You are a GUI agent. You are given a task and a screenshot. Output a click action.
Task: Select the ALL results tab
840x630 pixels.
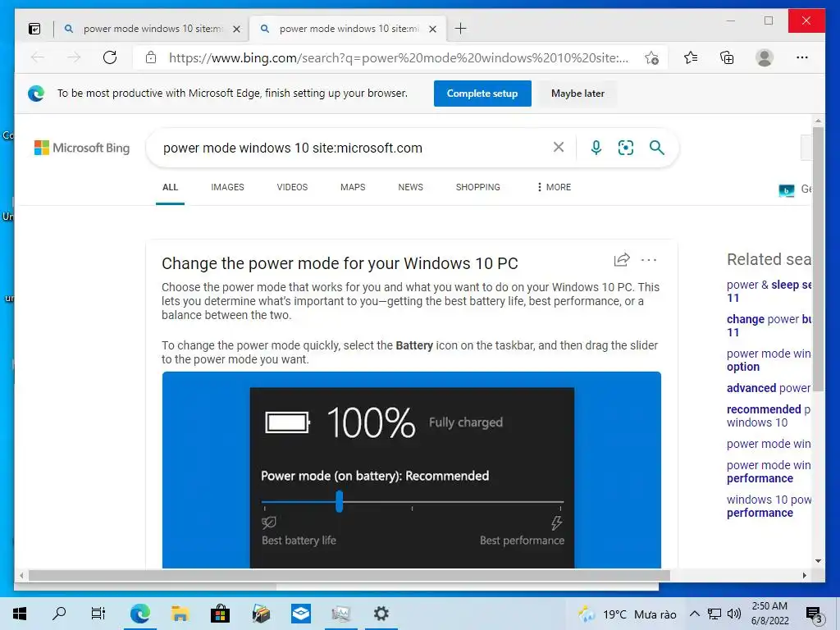pyautogui.click(x=170, y=187)
